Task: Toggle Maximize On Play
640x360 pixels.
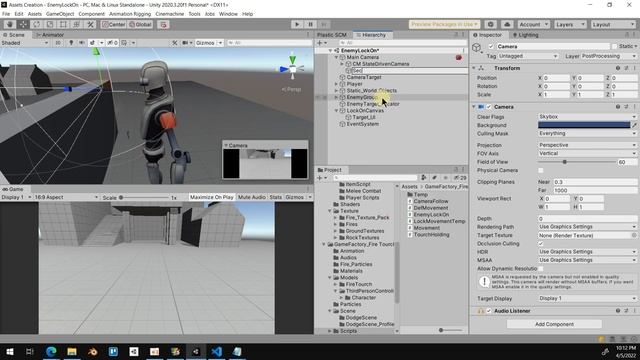Action: click(211, 197)
